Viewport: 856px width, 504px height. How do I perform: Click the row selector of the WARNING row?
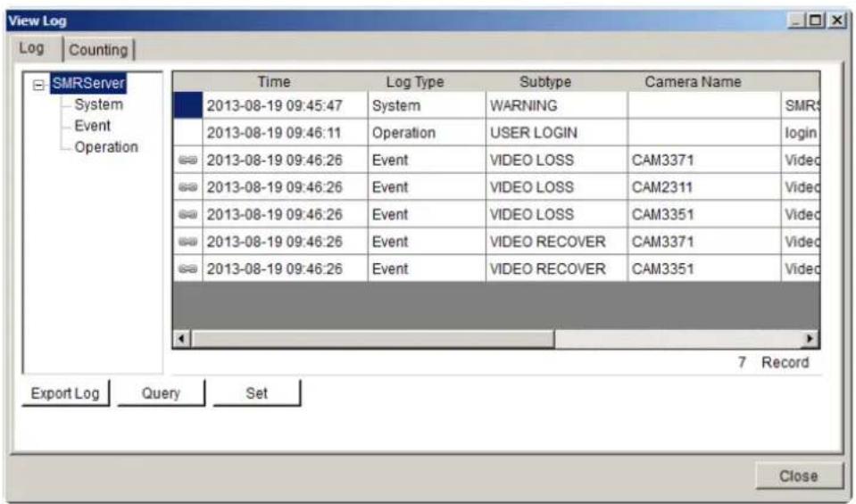click(187, 105)
